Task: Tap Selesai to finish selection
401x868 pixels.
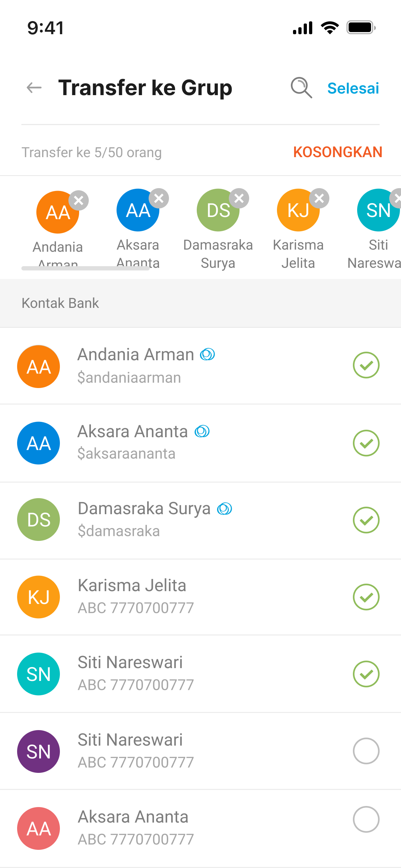Action: click(353, 88)
